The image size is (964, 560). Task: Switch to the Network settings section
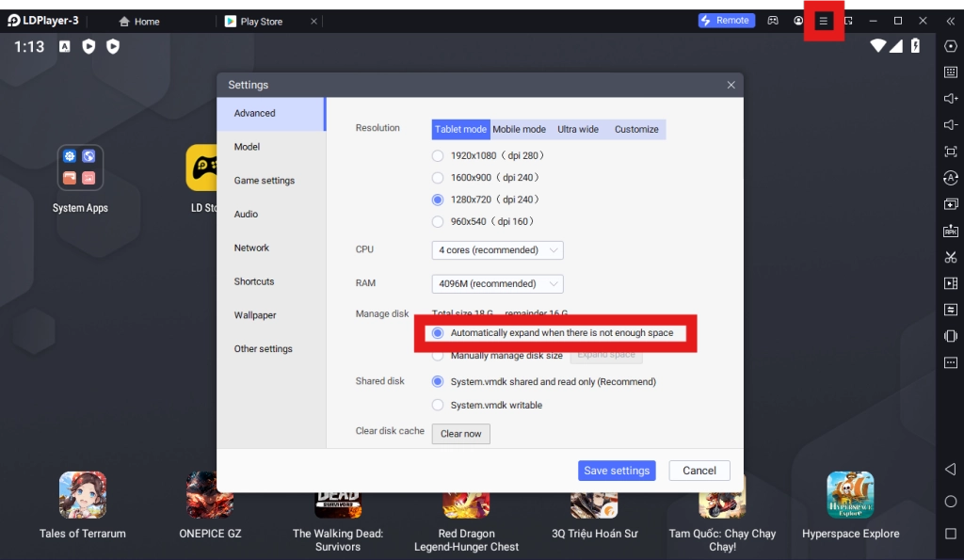[x=251, y=248]
